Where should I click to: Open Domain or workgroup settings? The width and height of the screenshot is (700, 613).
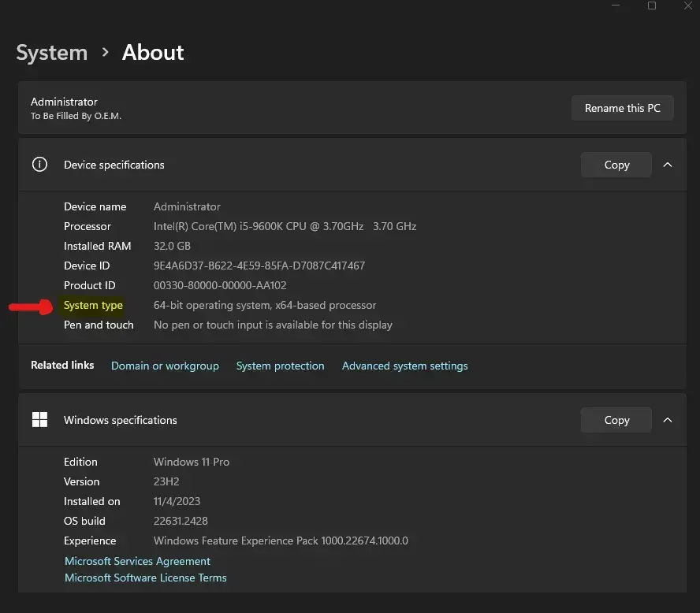165,366
